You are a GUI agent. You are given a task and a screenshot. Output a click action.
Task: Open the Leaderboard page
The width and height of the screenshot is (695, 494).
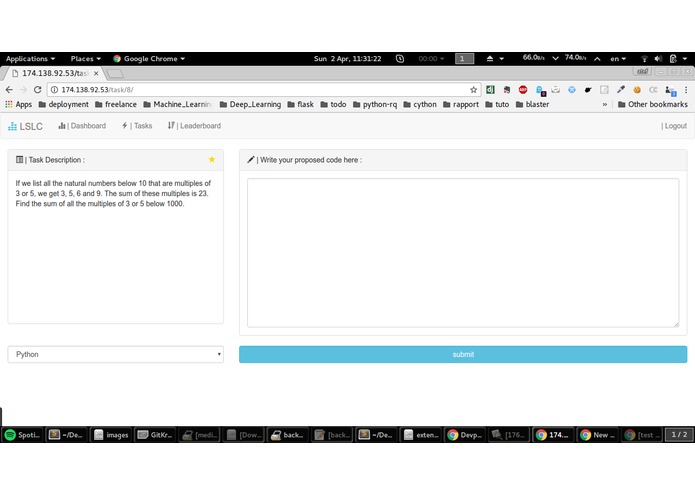tap(194, 126)
